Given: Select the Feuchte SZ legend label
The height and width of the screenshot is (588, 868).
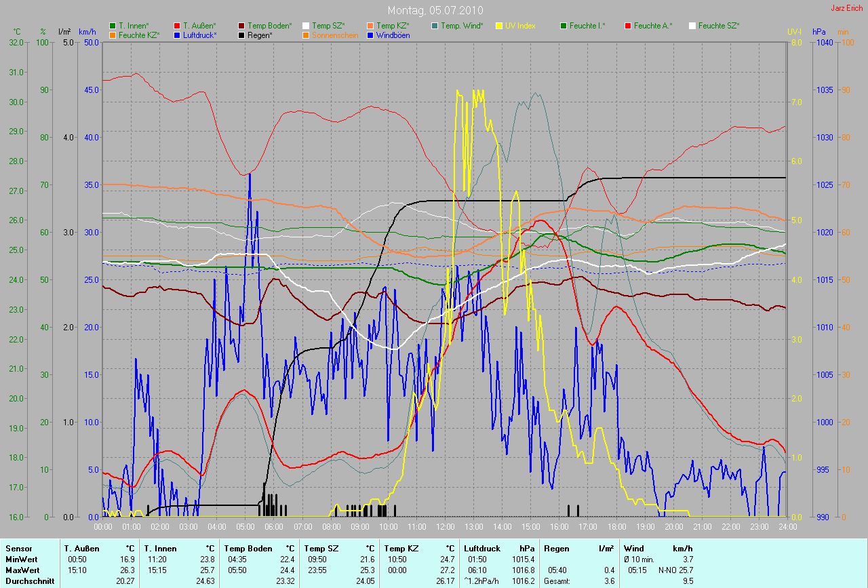Looking at the screenshot, I should coord(719,26).
